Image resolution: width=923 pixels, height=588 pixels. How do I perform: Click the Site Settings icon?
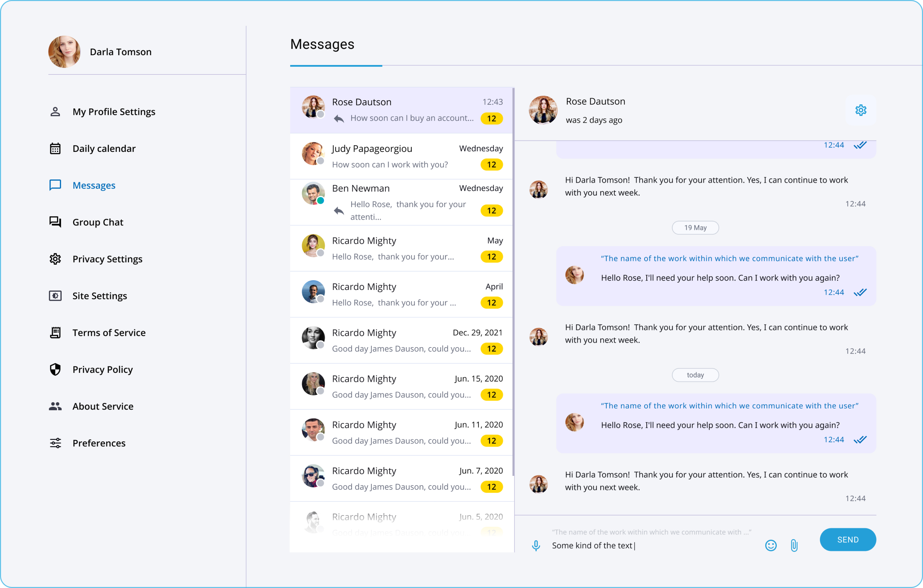click(x=55, y=296)
